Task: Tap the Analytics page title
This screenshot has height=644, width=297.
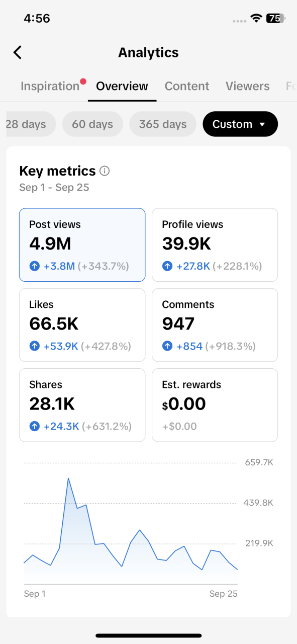Action: [x=148, y=52]
